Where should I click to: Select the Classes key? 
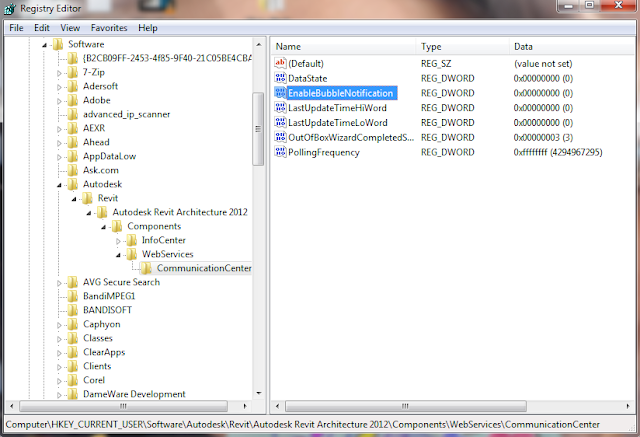click(98, 338)
